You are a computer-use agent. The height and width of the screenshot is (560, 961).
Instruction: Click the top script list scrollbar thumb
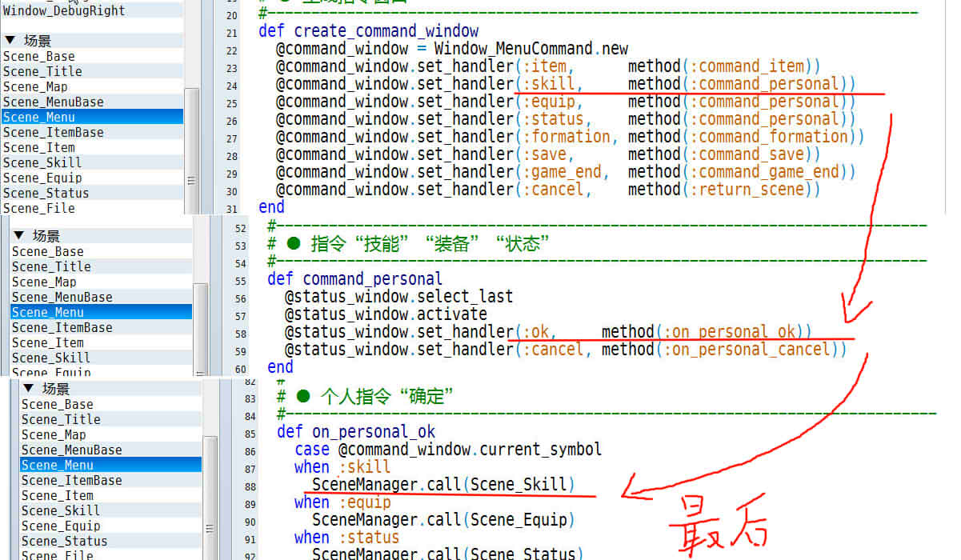[x=191, y=150]
